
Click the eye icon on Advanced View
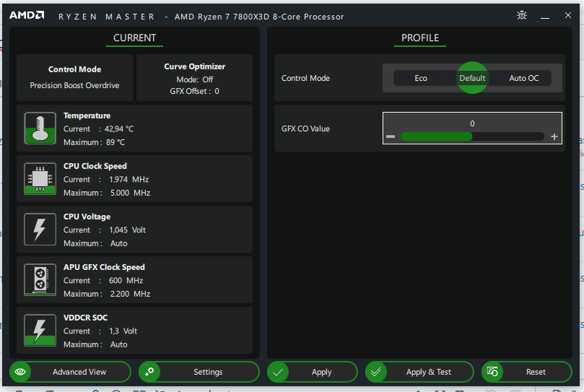[20, 372]
